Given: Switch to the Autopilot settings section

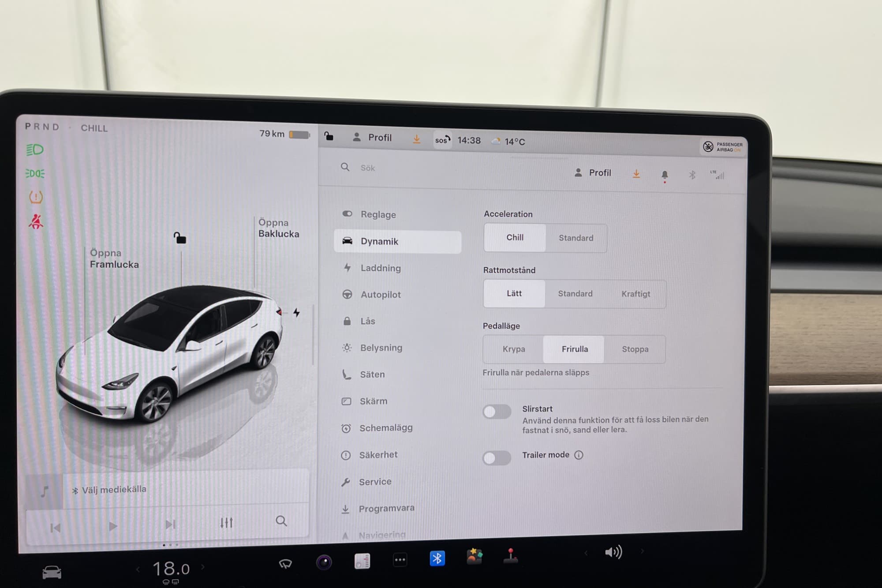Looking at the screenshot, I should (x=380, y=295).
